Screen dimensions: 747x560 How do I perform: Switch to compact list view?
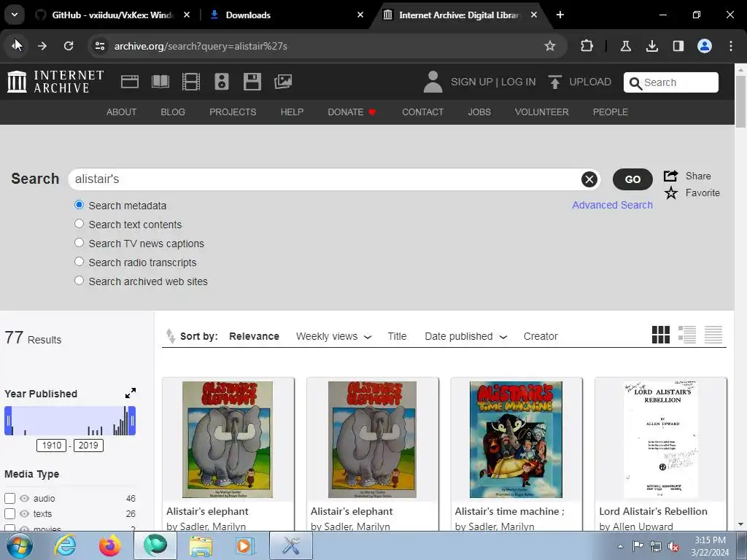(713, 335)
